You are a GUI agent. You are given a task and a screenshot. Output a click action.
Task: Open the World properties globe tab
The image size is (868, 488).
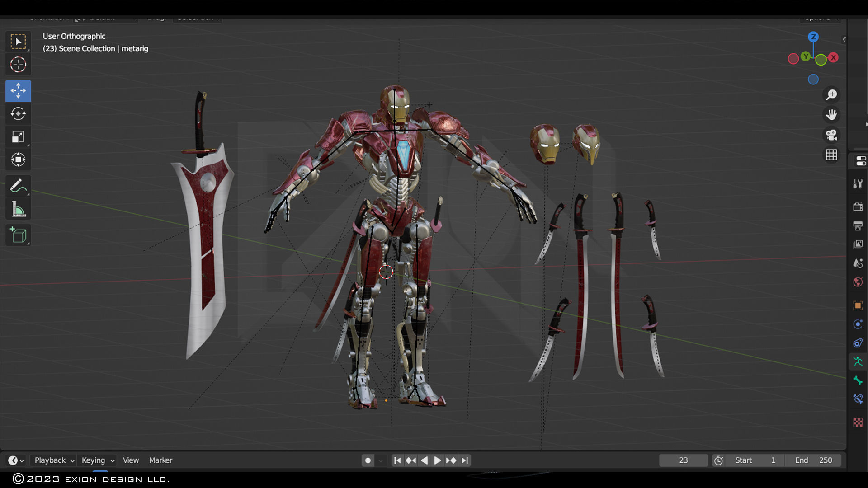tap(858, 282)
